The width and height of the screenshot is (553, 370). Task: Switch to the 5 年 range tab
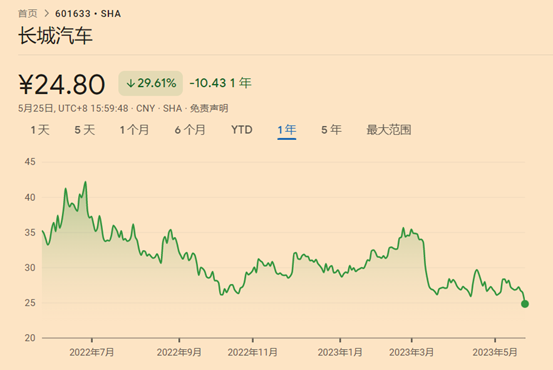coord(331,130)
